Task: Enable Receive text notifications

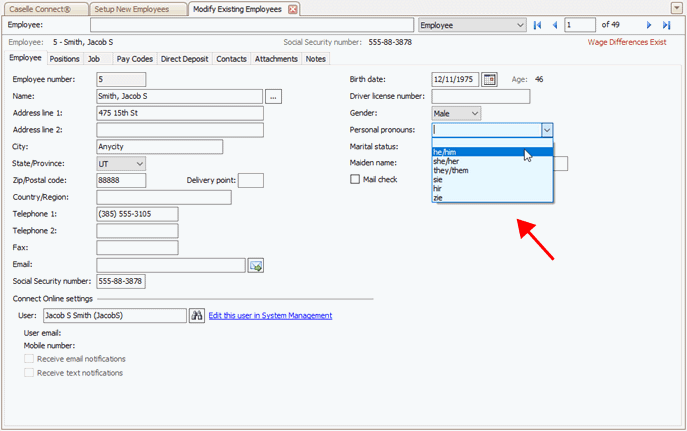Action: click(x=29, y=373)
